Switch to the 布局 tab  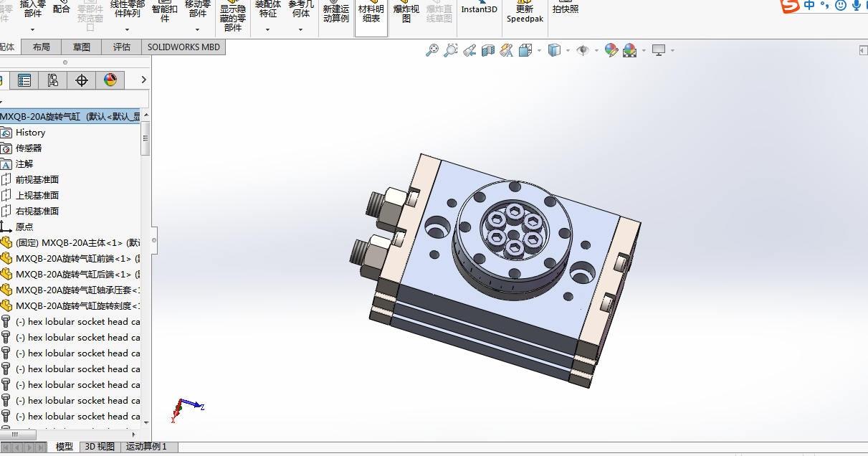point(42,47)
